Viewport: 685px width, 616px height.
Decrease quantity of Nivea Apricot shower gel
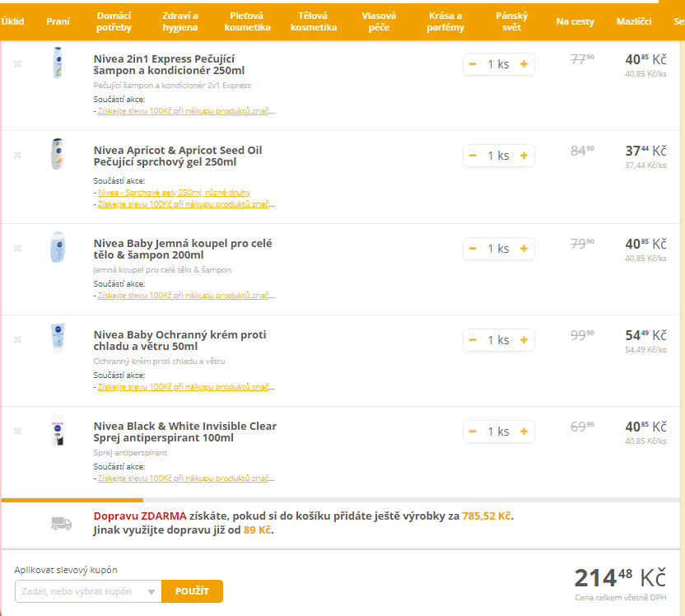pyautogui.click(x=473, y=156)
